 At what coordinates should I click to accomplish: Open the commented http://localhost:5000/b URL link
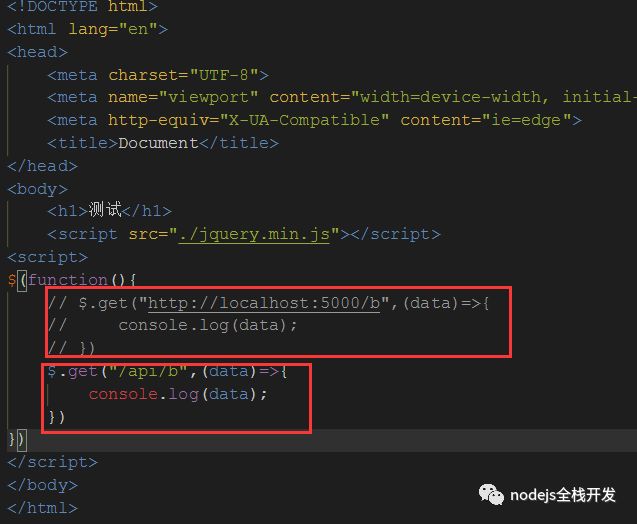(264, 303)
